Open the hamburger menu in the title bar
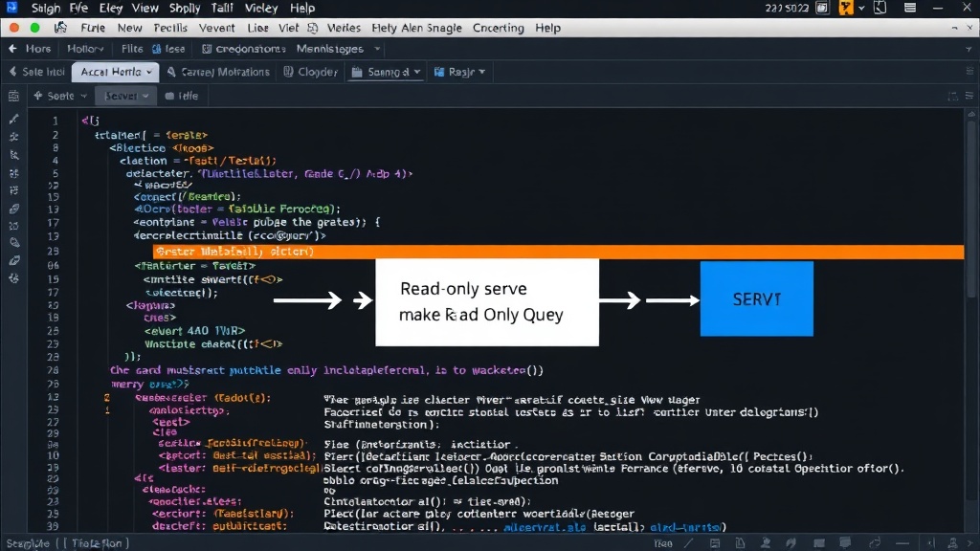 click(x=910, y=8)
